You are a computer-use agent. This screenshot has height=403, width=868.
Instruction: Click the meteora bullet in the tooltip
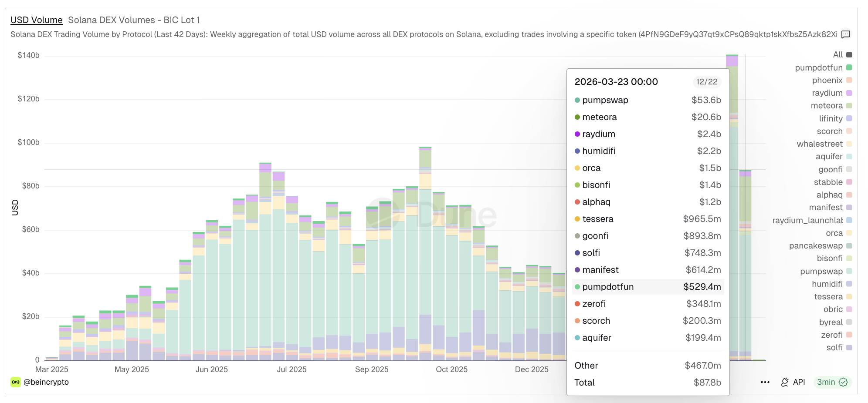tap(577, 117)
